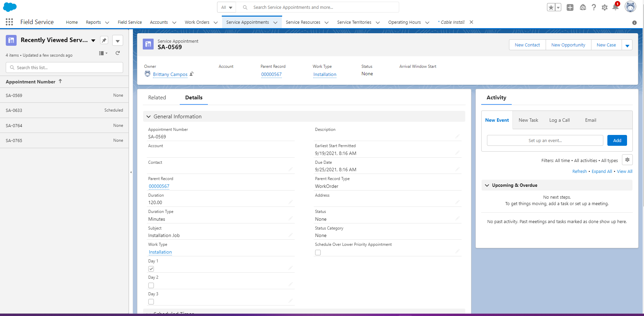This screenshot has height=316, width=644.
Task: Refresh the Recently Viewed list
Action: tap(118, 53)
